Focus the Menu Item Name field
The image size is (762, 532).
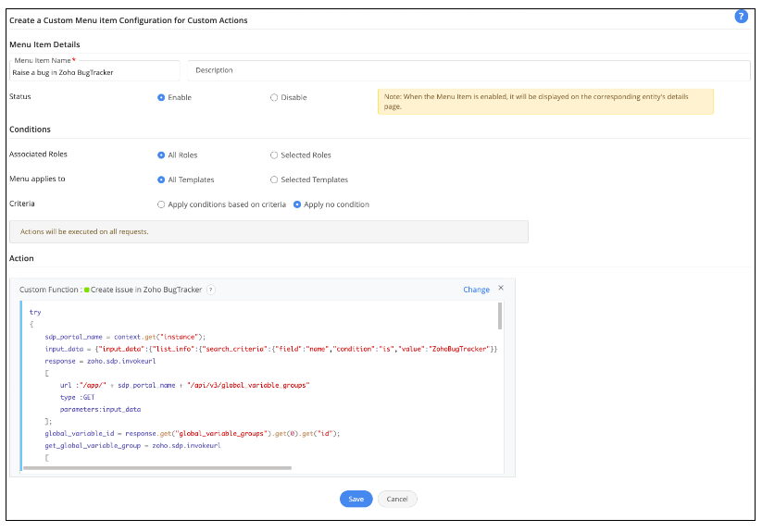(94, 72)
